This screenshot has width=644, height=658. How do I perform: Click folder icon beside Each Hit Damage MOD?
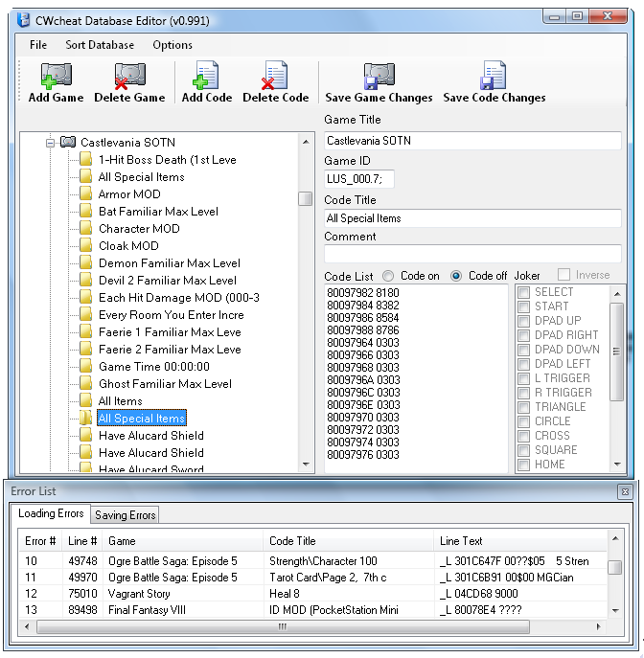pyautogui.click(x=85, y=297)
